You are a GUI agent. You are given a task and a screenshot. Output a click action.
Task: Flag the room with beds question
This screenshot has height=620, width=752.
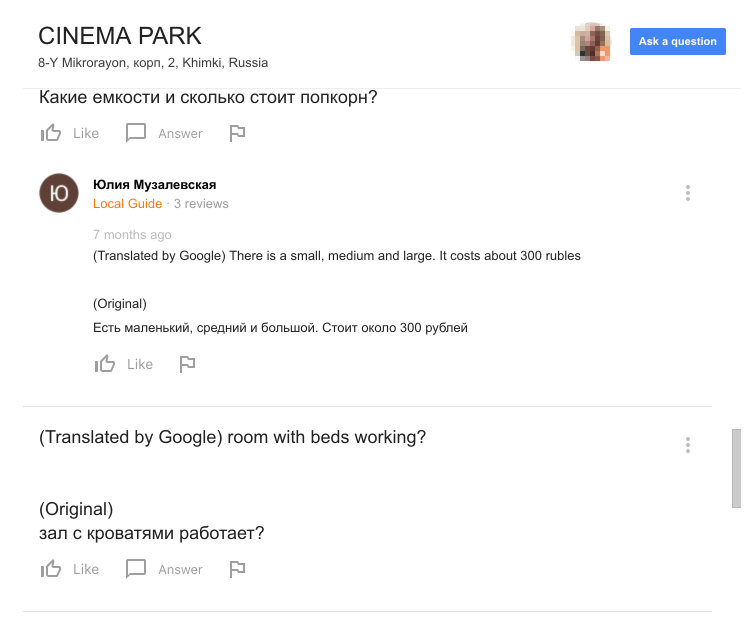[237, 569]
